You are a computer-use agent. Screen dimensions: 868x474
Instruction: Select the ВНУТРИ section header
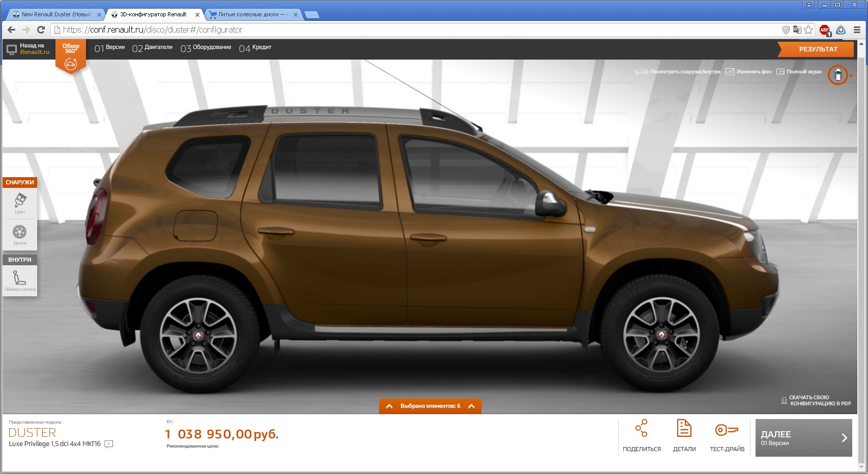20,260
